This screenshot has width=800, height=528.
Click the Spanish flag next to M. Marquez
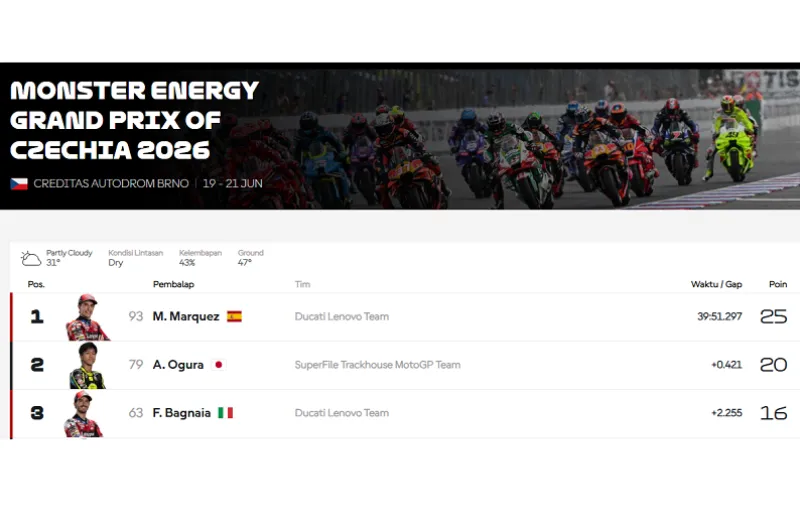pyautogui.click(x=234, y=316)
